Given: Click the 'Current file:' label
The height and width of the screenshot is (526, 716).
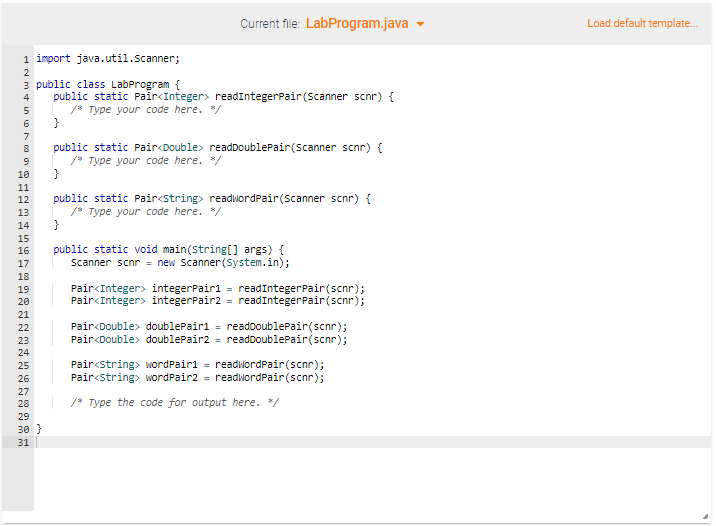Looking at the screenshot, I should coord(270,24).
